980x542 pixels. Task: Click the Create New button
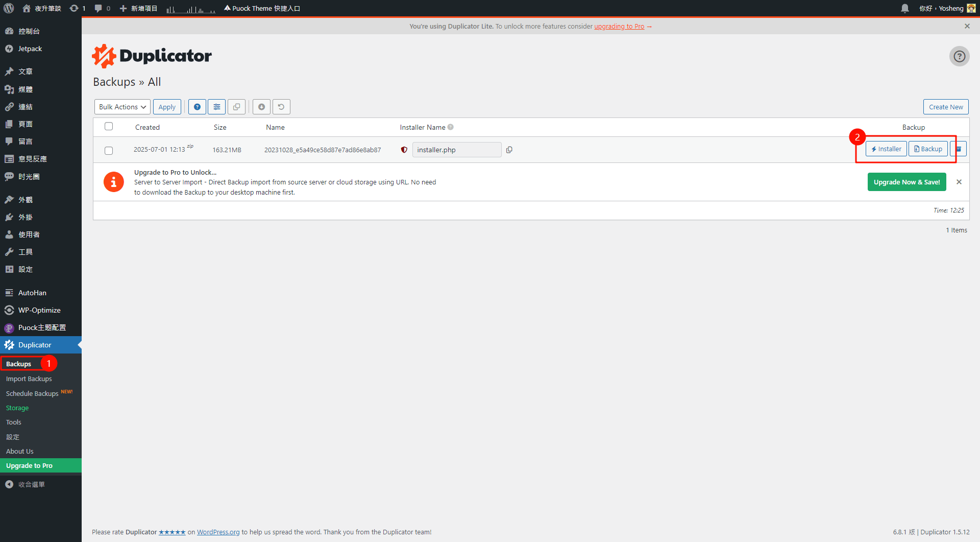point(945,107)
